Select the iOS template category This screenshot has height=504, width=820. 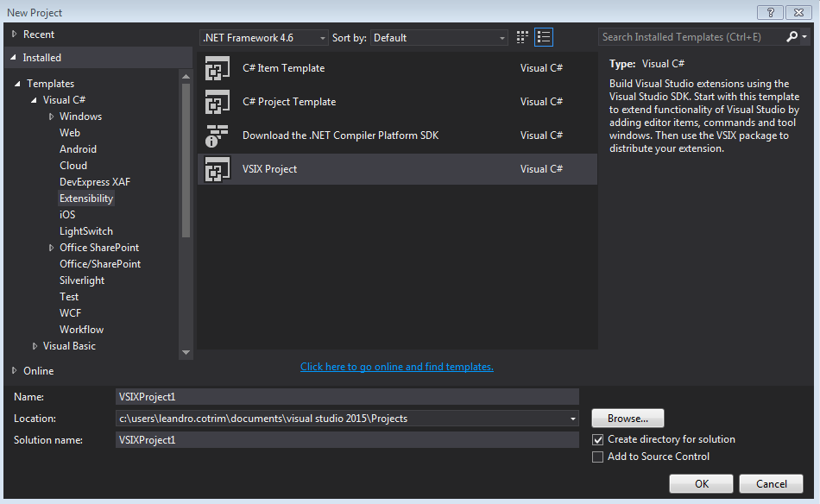[67, 215]
